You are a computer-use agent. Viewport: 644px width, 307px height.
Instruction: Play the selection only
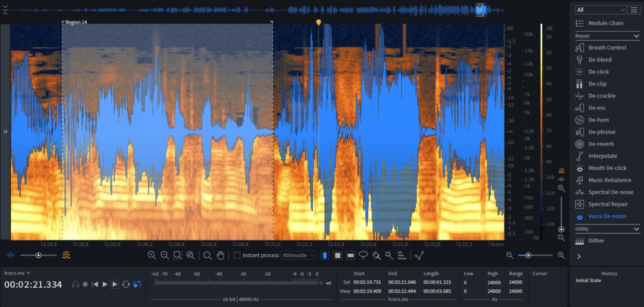115,284
